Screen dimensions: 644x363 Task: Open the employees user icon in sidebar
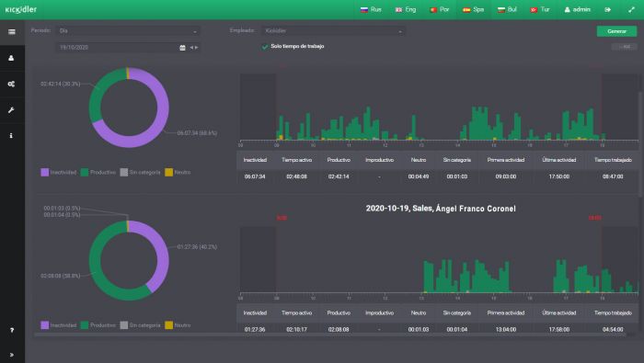coord(11,58)
